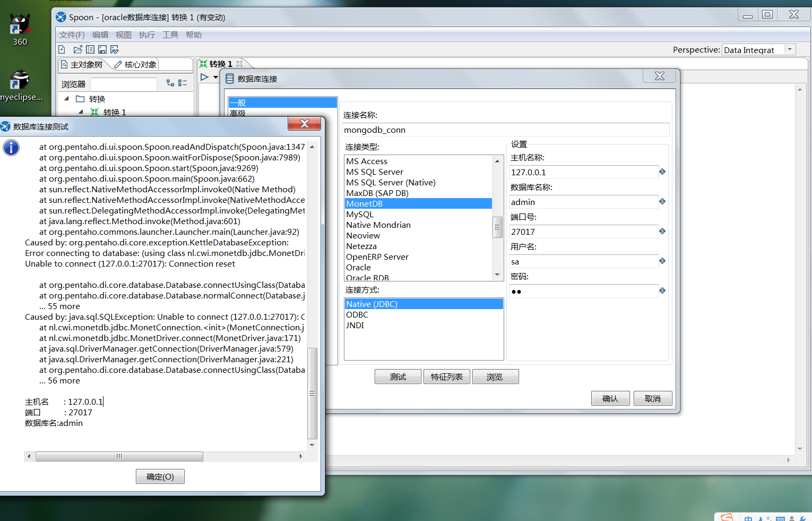Image resolution: width=812 pixels, height=521 pixels.
Task: Click the Run transformation play icon
Action: 204,77
